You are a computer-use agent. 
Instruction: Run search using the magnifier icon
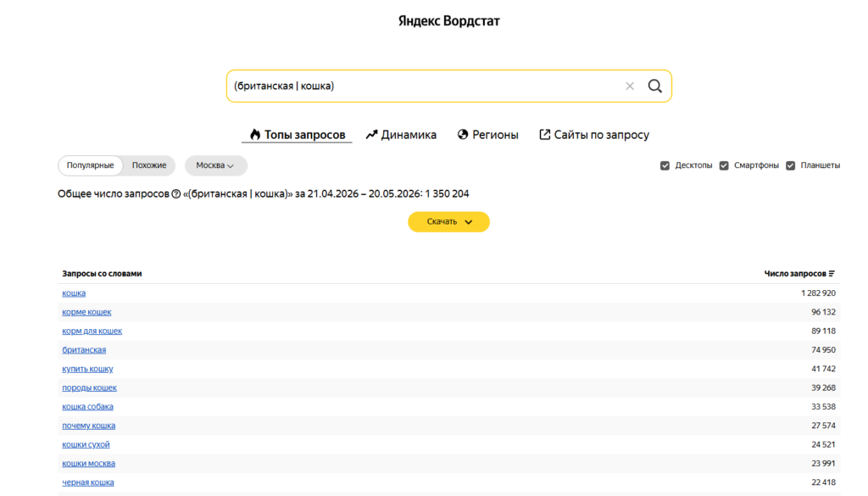pos(655,86)
